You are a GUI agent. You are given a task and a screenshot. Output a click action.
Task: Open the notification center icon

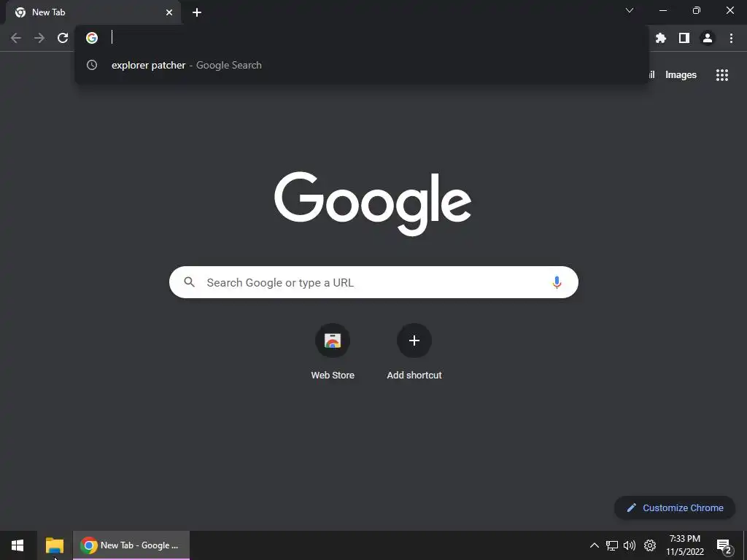pyautogui.click(x=724, y=546)
